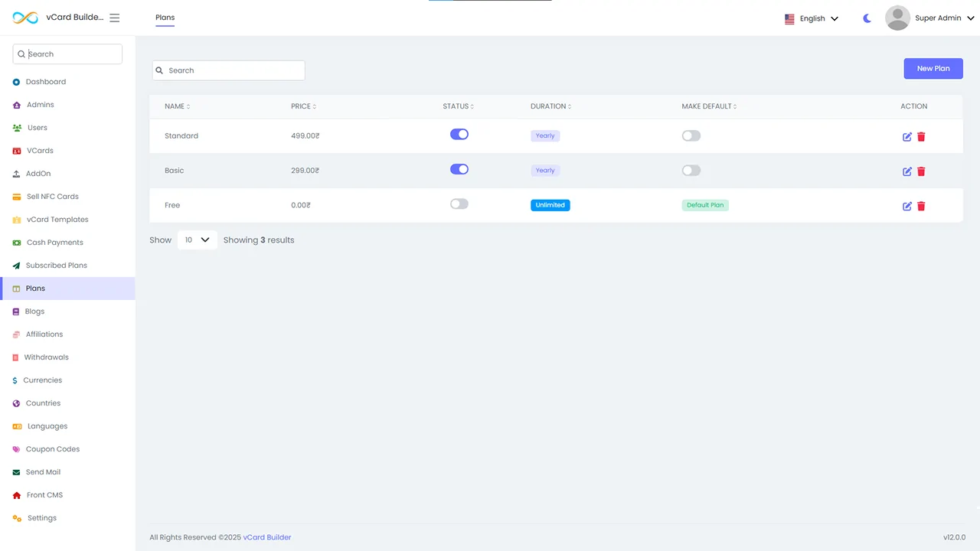Viewport: 980px width, 551px height.
Task: Delete the Basic plan via trash icon
Action: 921,171
